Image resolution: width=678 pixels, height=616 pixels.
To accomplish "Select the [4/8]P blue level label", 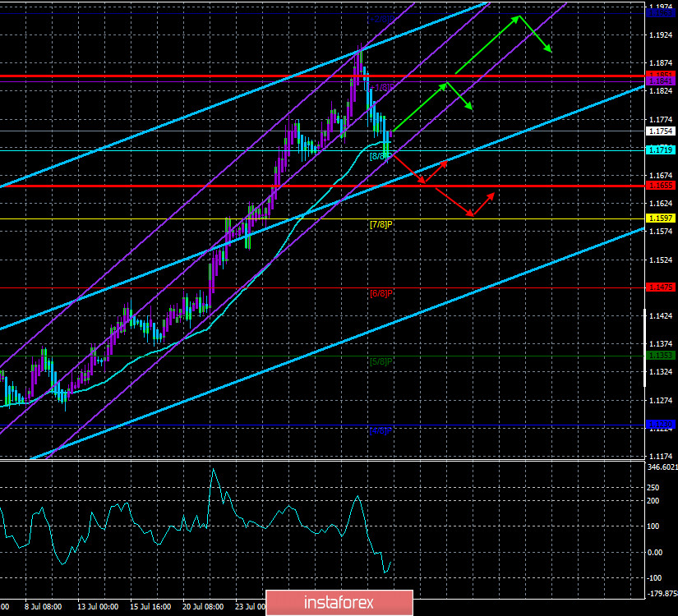I will 380,430.
